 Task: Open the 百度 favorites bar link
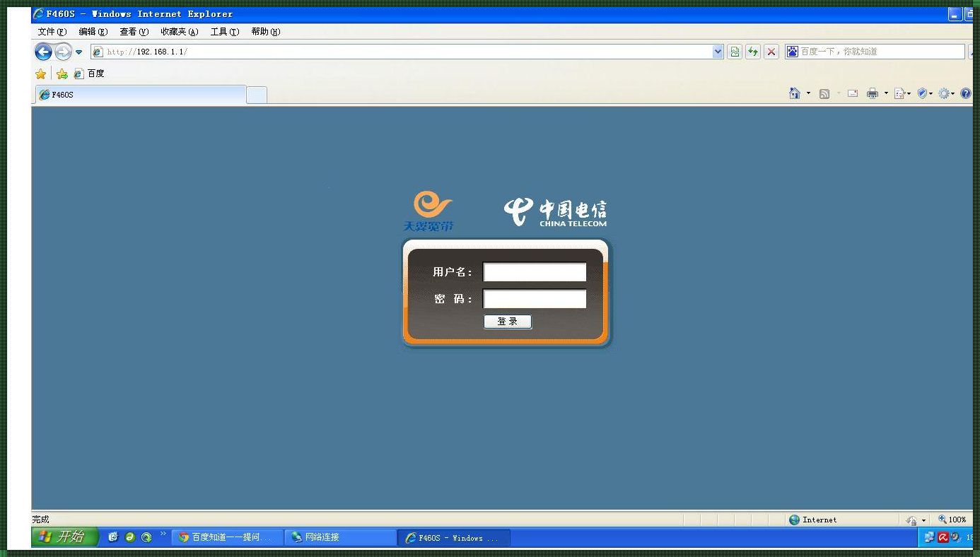[89, 74]
